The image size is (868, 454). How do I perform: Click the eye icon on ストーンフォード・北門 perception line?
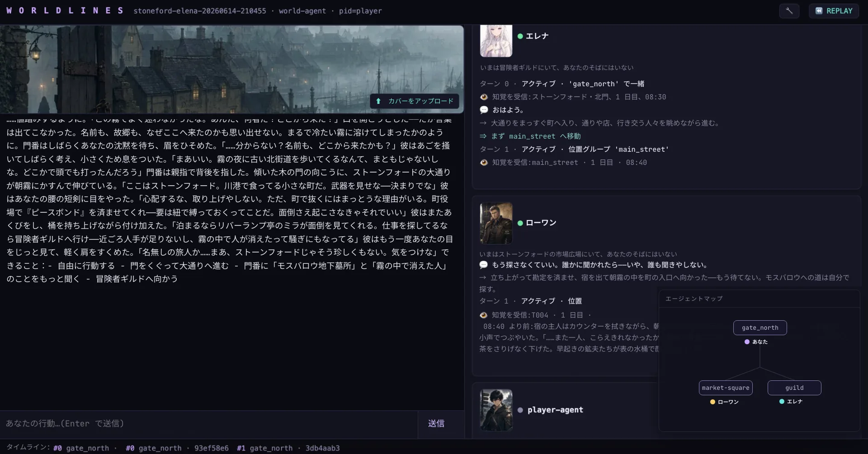484,97
